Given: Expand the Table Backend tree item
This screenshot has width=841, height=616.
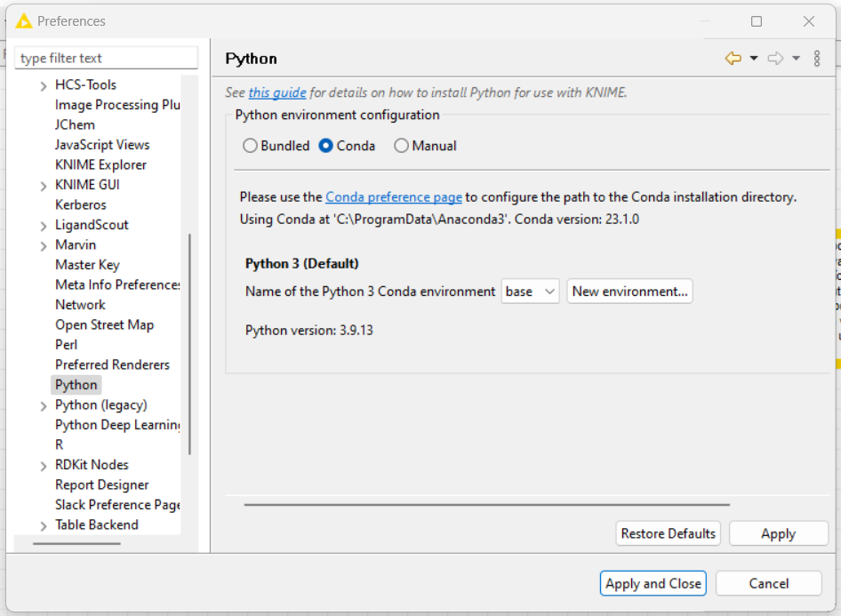Looking at the screenshot, I should pyautogui.click(x=43, y=524).
